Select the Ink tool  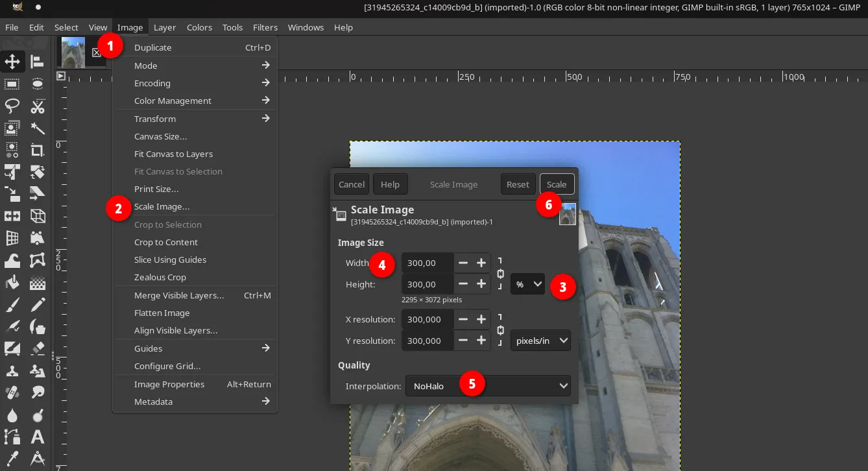38,326
